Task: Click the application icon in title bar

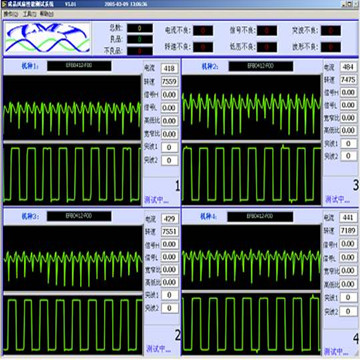Action: [4, 4]
